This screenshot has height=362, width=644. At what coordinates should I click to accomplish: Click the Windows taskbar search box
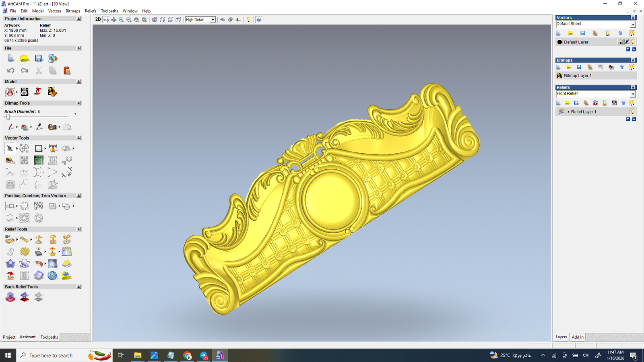point(51,356)
